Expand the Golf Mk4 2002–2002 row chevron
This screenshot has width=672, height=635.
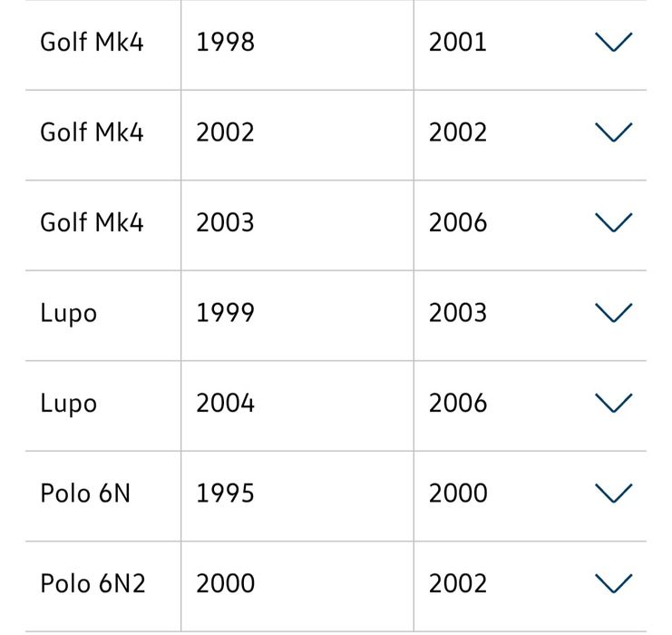[x=613, y=132]
